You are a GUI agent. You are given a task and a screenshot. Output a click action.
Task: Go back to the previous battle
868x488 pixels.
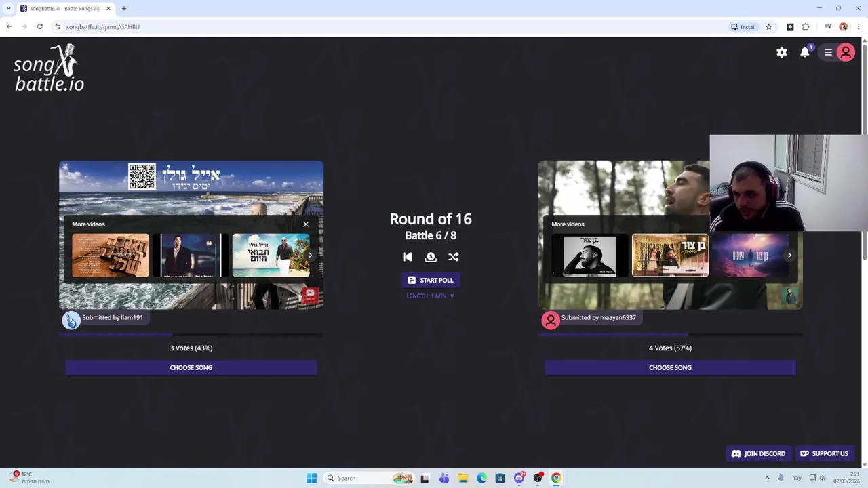pyautogui.click(x=408, y=257)
